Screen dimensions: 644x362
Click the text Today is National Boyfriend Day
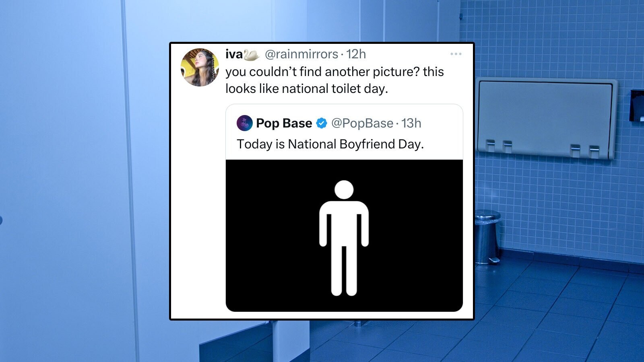[x=330, y=144]
